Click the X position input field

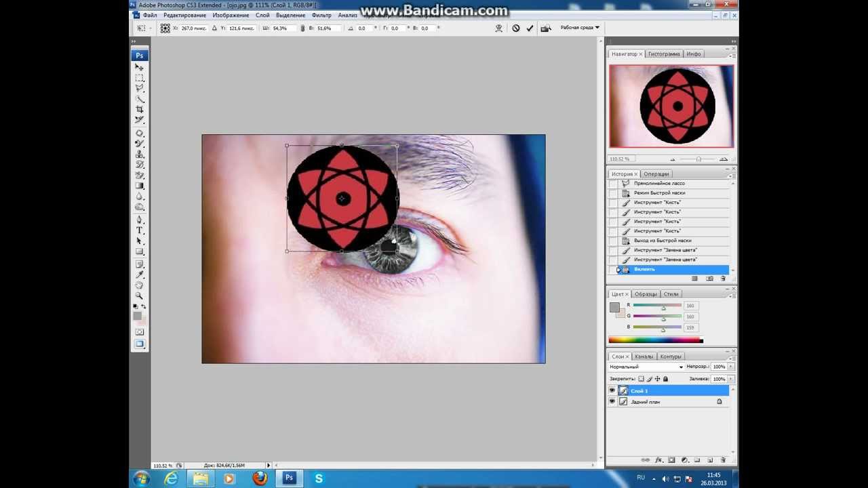click(x=195, y=28)
